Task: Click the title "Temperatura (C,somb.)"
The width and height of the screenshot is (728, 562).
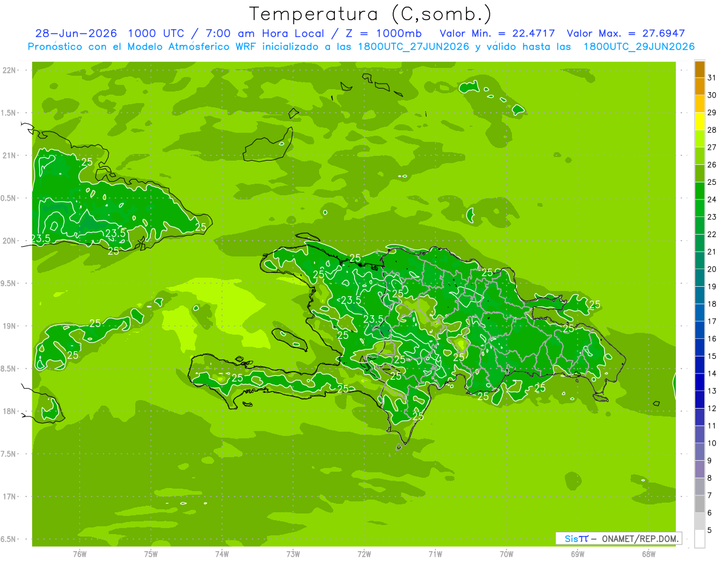Action: coord(370,14)
